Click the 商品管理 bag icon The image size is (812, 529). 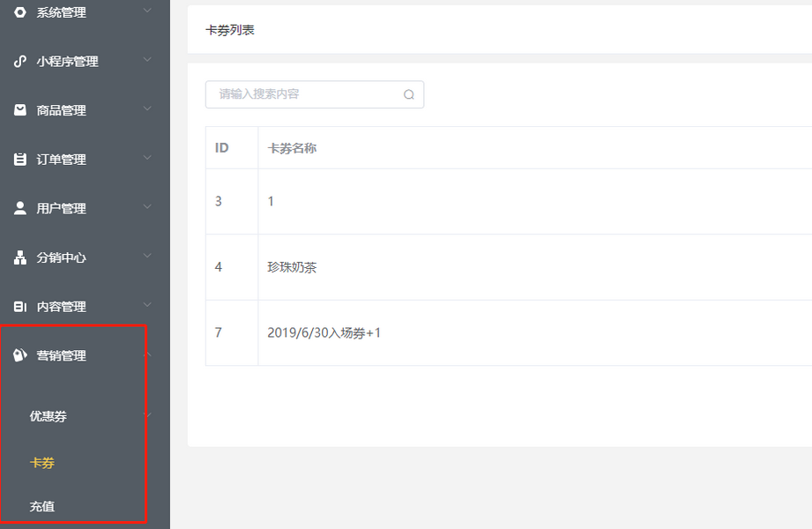[x=19, y=110]
